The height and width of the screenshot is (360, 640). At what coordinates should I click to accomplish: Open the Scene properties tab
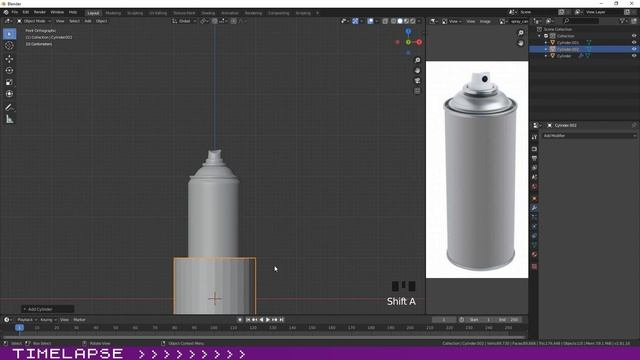(x=534, y=178)
